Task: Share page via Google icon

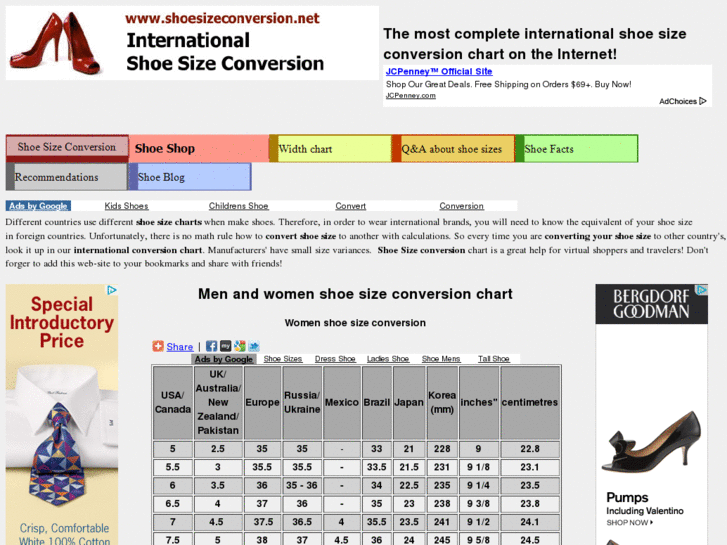Action: click(x=240, y=346)
